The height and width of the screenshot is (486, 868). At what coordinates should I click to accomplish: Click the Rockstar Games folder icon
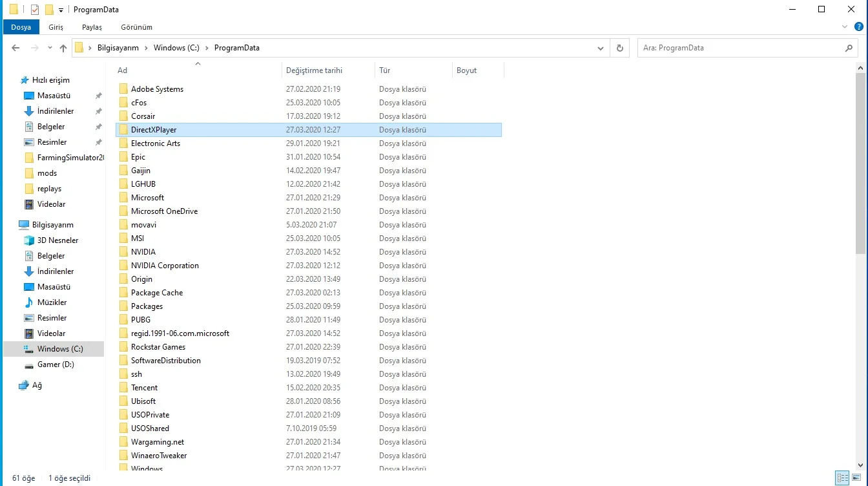123,347
